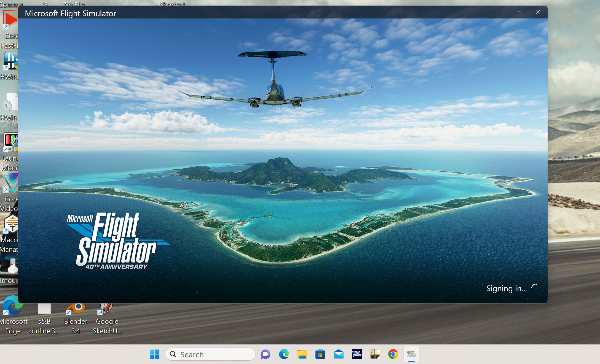Image resolution: width=600 pixels, height=364 pixels.
Task: Open the Mail app in taskbar
Action: [338, 354]
